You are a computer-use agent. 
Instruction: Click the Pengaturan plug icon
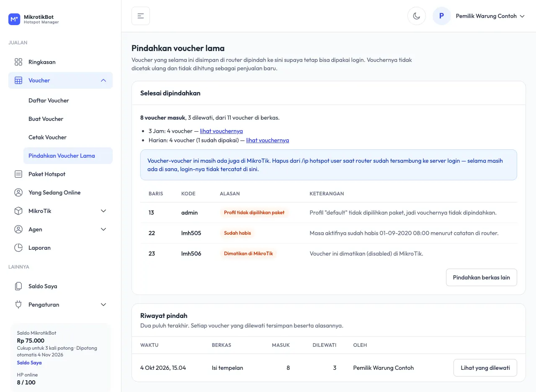pos(18,305)
